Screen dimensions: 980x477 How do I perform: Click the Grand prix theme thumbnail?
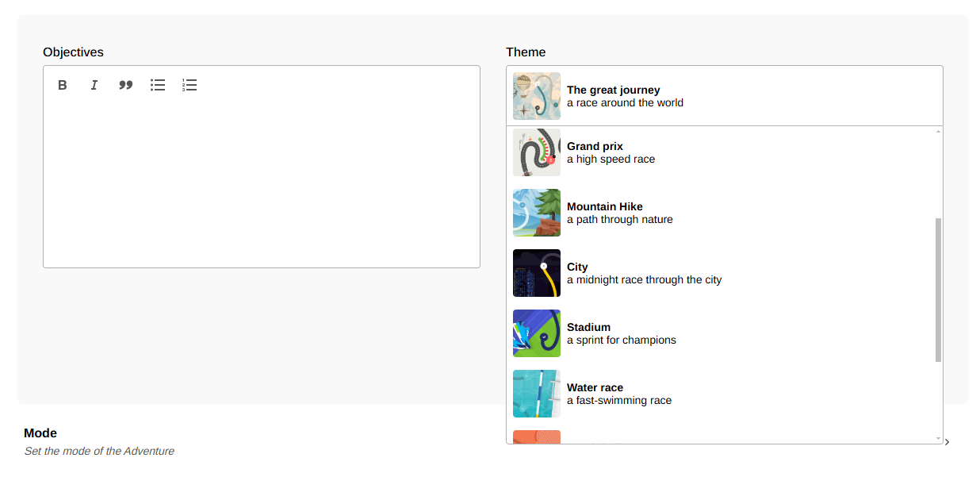click(537, 152)
